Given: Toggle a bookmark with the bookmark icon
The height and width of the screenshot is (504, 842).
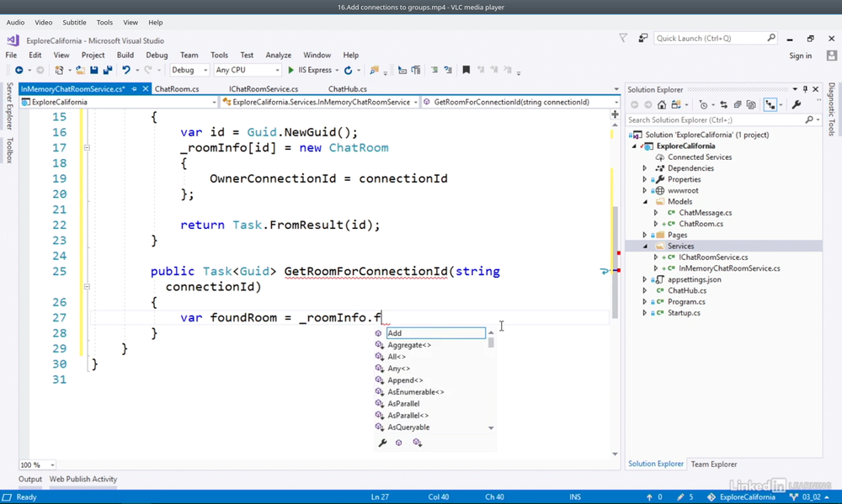Looking at the screenshot, I should [x=466, y=70].
